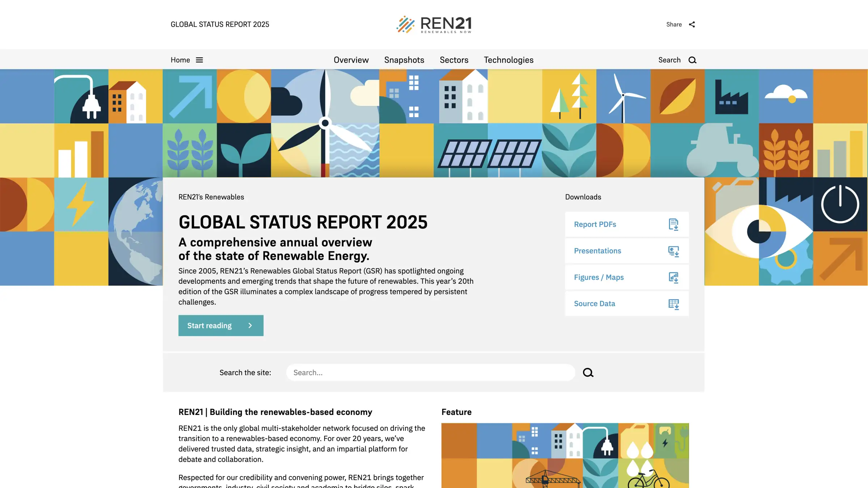868x488 pixels.
Task: Click the Report PDFs link text
Action: pyautogui.click(x=595, y=224)
